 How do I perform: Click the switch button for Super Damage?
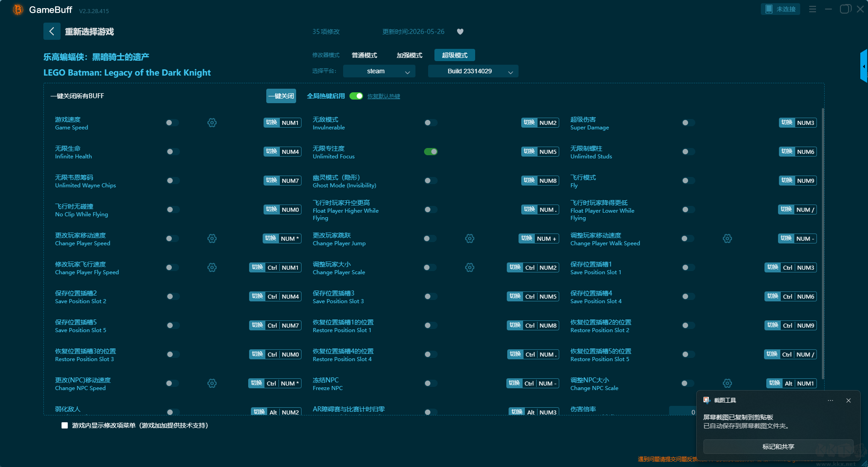click(787, 123)
